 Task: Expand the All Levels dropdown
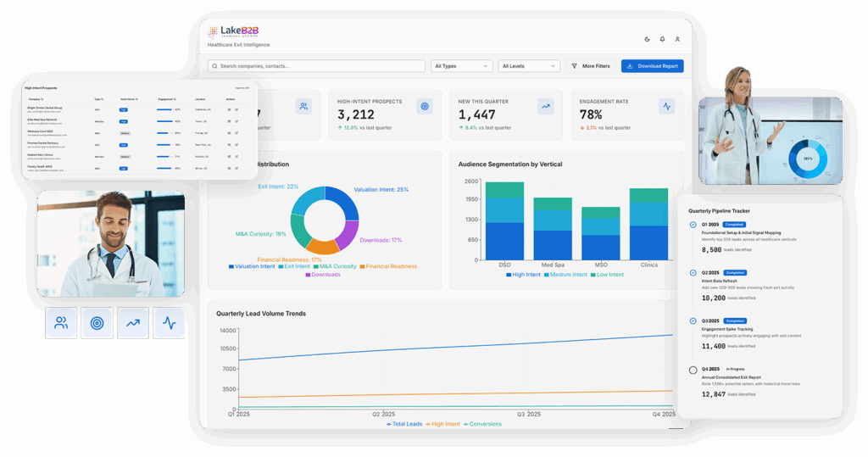[x=529, y=66]
